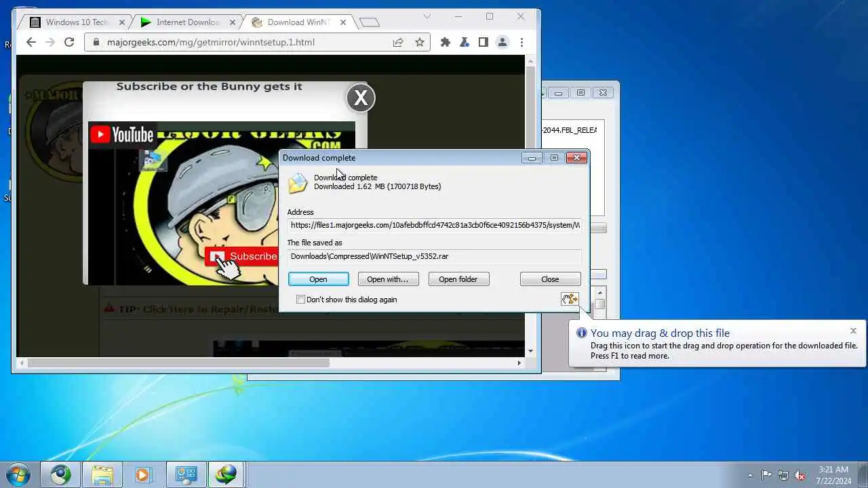868x488 pixels.
Task: Click the saved file path field
Action: point(434,256)
